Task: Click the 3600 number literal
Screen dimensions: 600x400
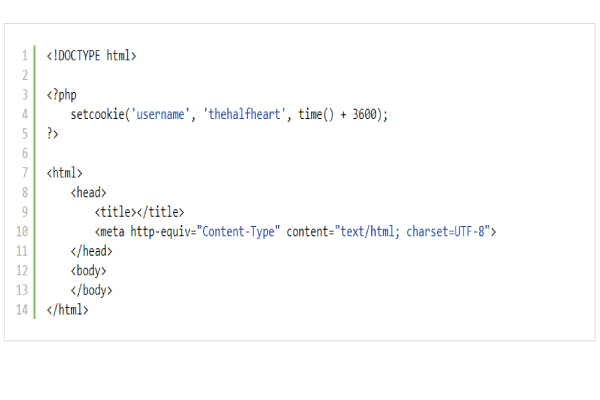Action: pyautogui.click(x=365, y=114)
